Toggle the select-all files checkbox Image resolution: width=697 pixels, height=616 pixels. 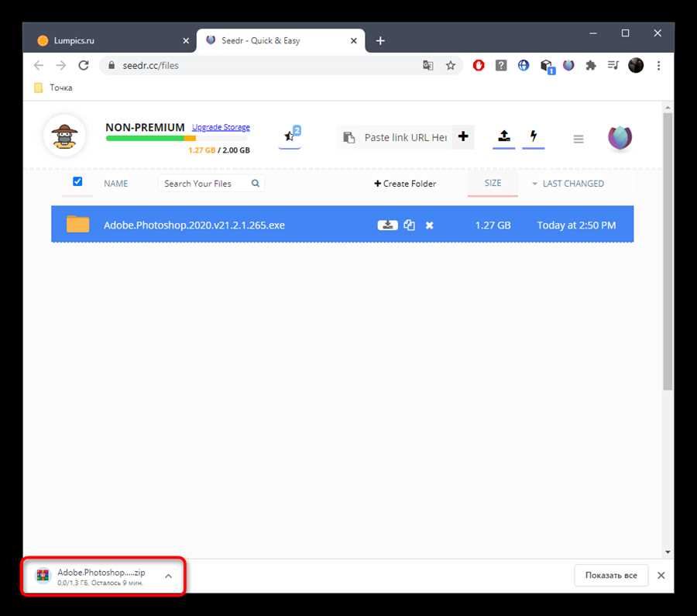(77, 181)
